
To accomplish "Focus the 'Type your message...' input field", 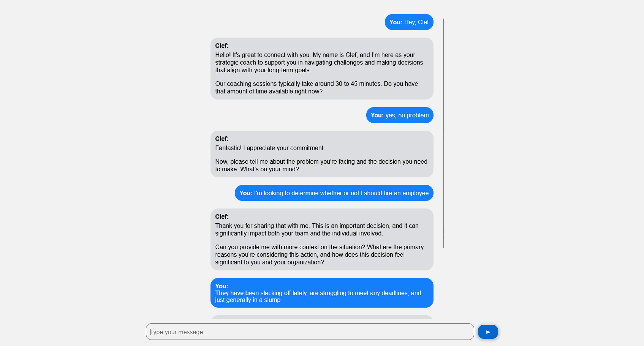I will [x=310, y=332].
